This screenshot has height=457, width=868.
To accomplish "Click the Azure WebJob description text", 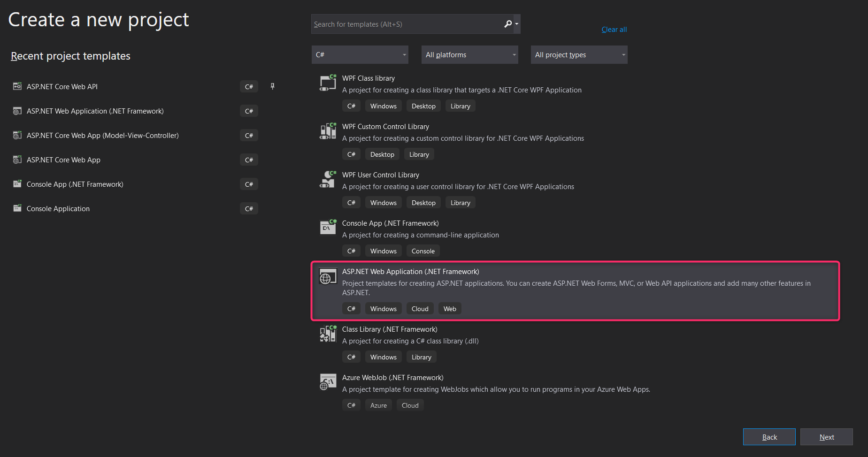I will coord(496,389).
